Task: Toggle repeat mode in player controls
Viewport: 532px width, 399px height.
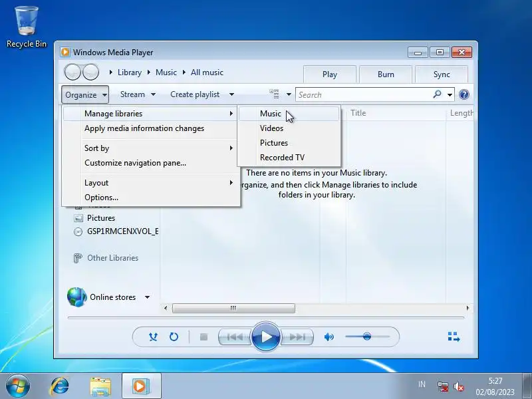Action: click(x=174, y=337)
